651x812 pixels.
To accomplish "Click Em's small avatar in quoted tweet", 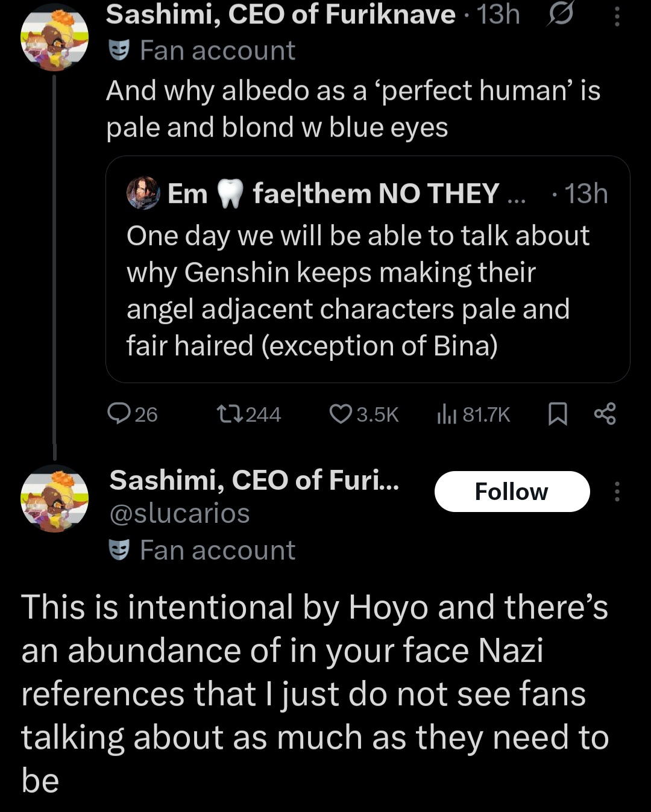I will pos(143,193).
